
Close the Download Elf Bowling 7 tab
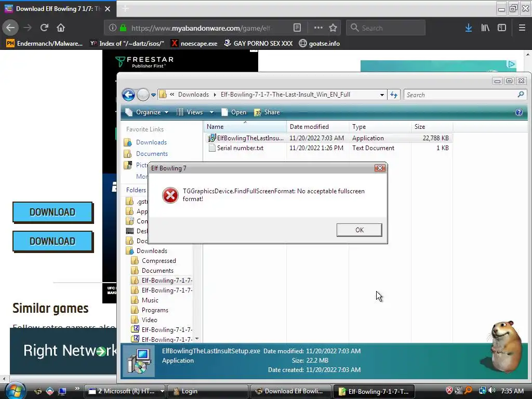(108, 9)
